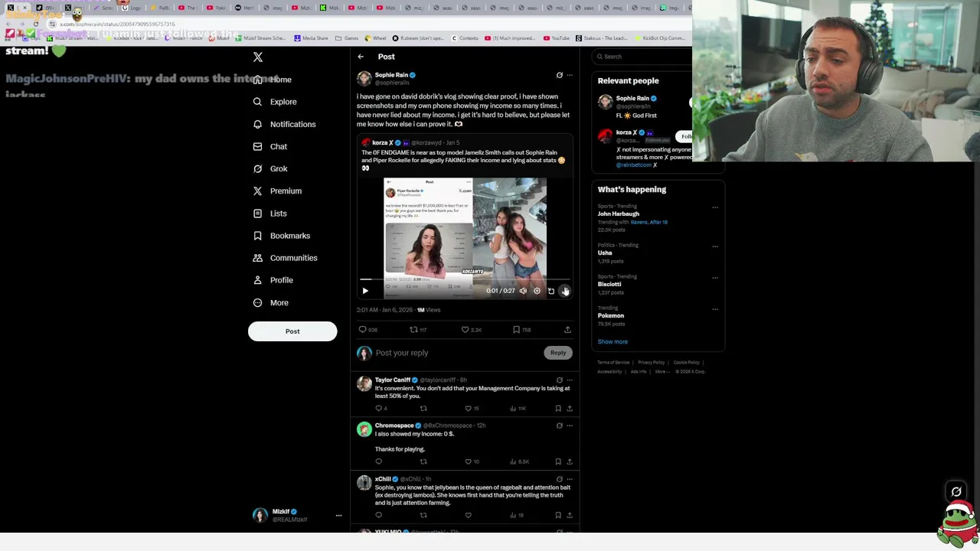The image size is (980, 551).
Task: Enter fullscreen on the video
Action: 564,291
